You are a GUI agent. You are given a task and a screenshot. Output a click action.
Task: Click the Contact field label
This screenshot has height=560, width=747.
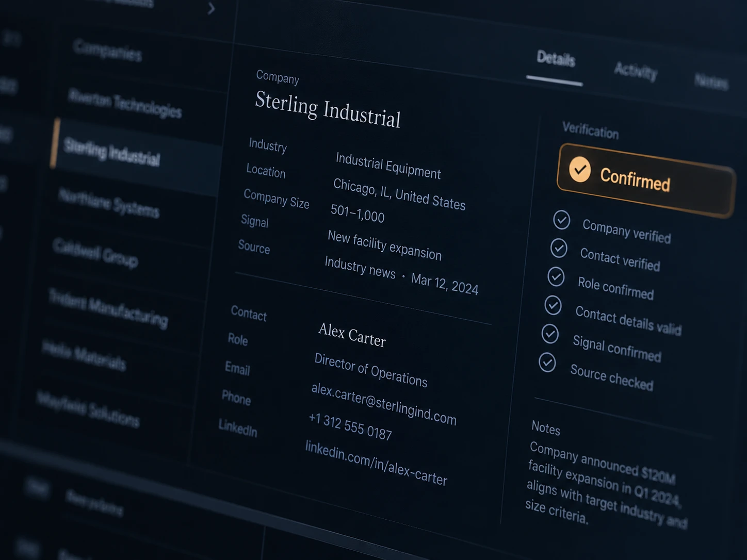pyautogui.click(x=249, y=314)
